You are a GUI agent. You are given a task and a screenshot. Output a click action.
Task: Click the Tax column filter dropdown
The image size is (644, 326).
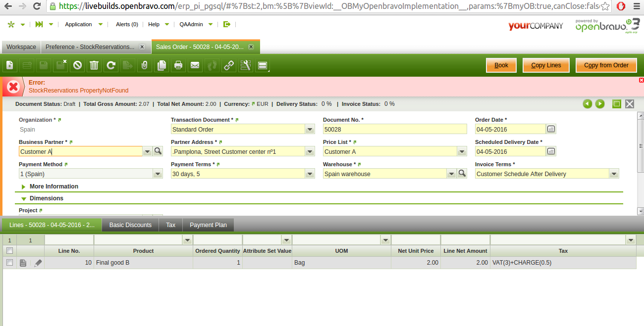click(631, 240)
